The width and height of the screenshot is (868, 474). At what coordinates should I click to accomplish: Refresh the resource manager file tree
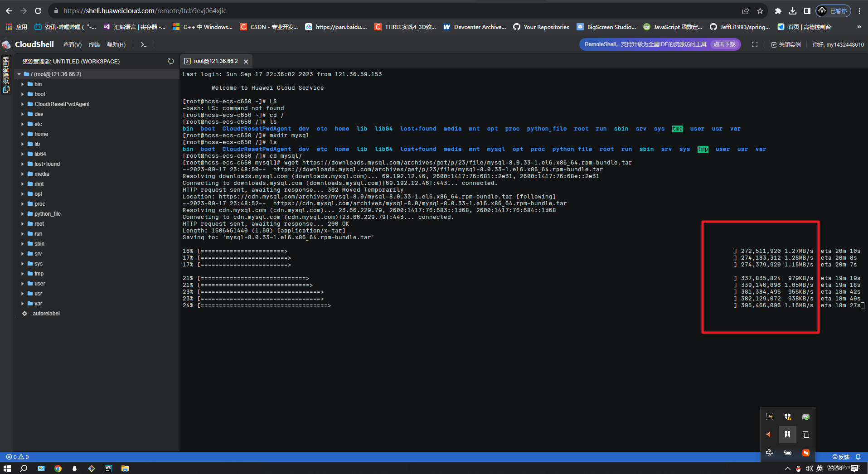171,61
